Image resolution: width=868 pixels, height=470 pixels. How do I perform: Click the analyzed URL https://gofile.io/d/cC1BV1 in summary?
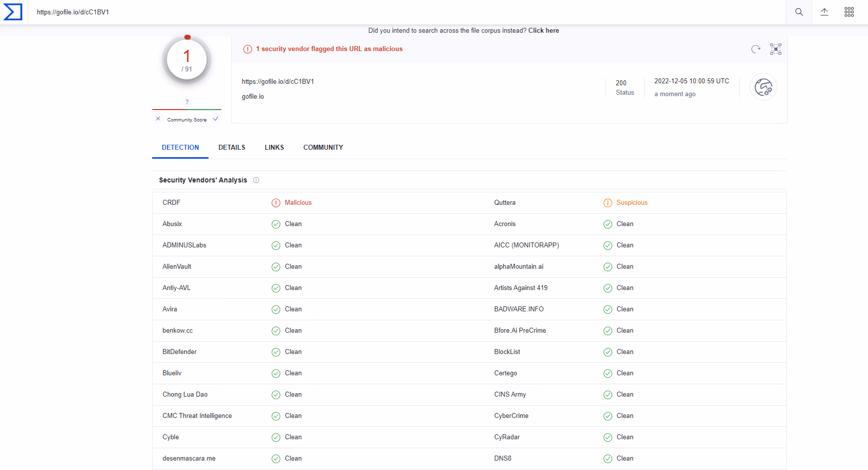pyautogui.click(x=278, y=81)
